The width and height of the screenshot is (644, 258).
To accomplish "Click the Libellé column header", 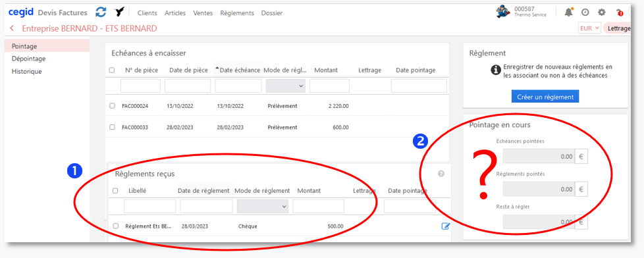I will [137, 191].
